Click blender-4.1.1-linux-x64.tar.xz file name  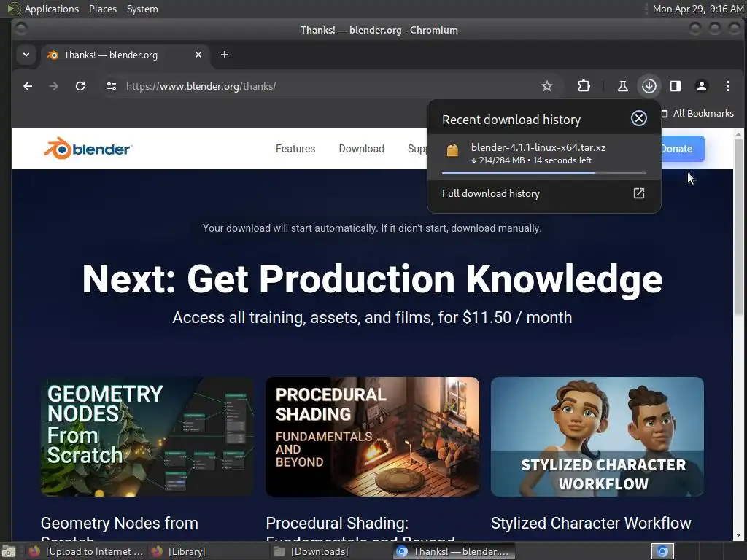point(538,147)
